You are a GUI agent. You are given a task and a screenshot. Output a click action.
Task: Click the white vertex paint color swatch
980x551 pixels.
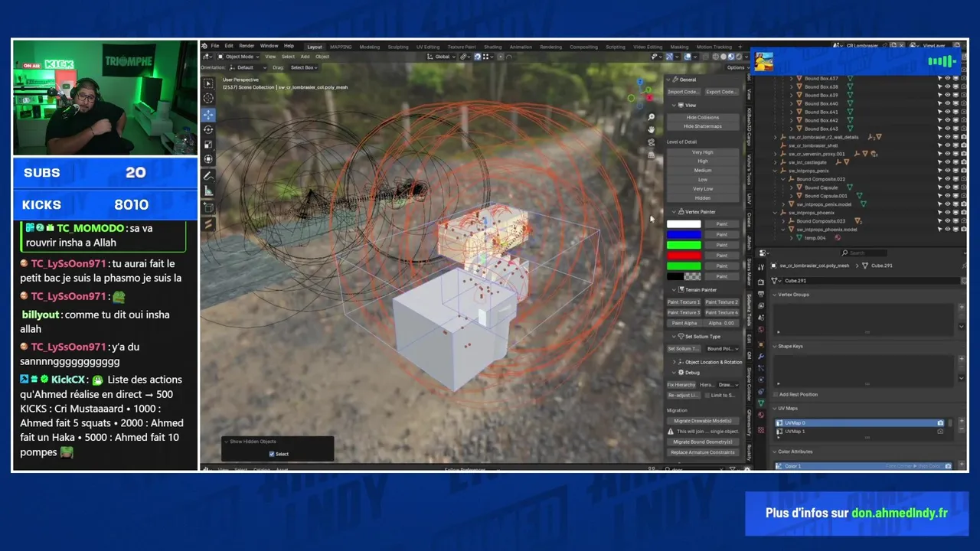[684, 223]
